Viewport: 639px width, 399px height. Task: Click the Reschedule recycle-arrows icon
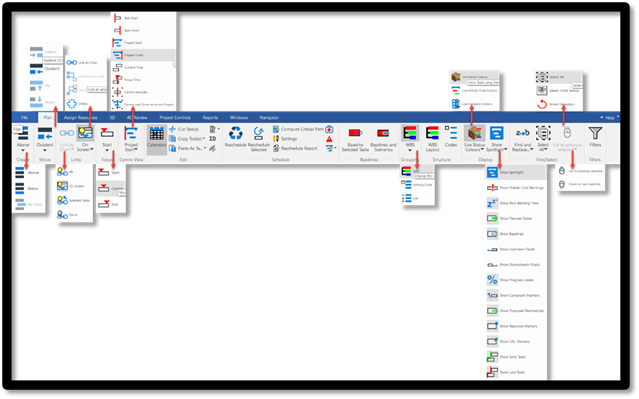(236, 134)
